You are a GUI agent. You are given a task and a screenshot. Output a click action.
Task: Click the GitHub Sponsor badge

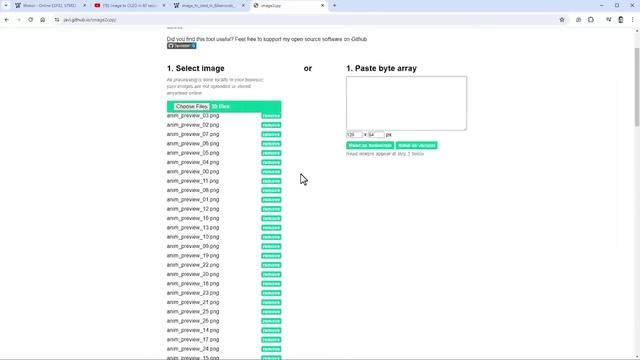tap(182, 46)
